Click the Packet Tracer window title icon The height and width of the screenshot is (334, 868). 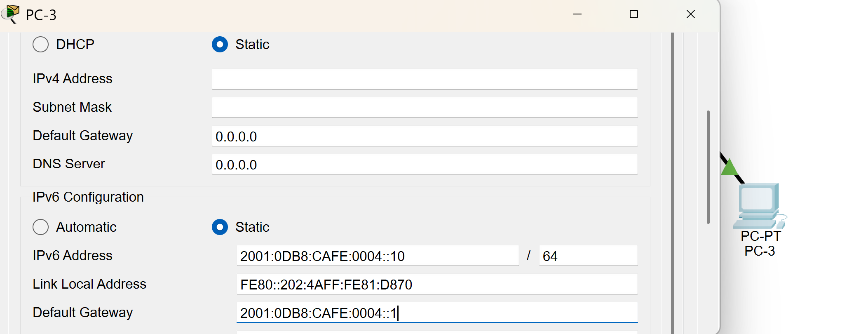(x=11, y=14)
